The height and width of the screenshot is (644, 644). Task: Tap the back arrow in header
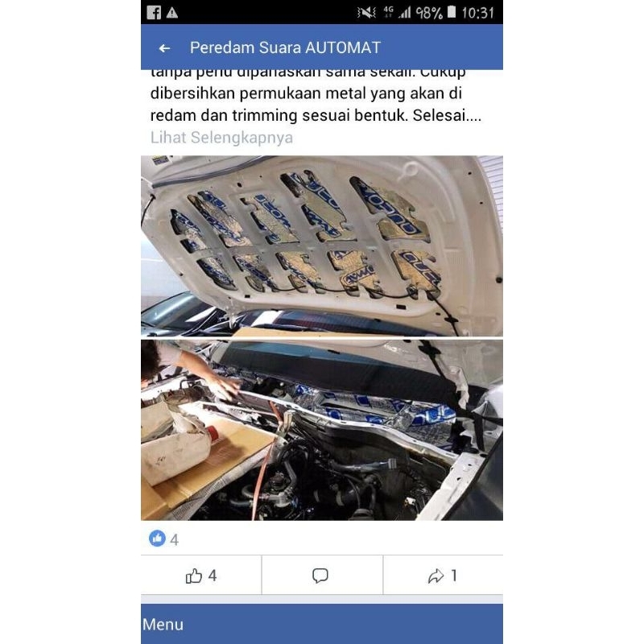(164, 48)
